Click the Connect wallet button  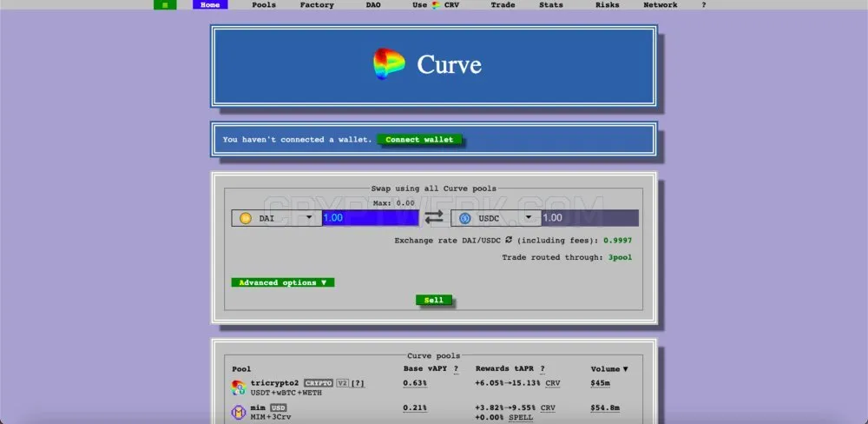pos(419,140)
